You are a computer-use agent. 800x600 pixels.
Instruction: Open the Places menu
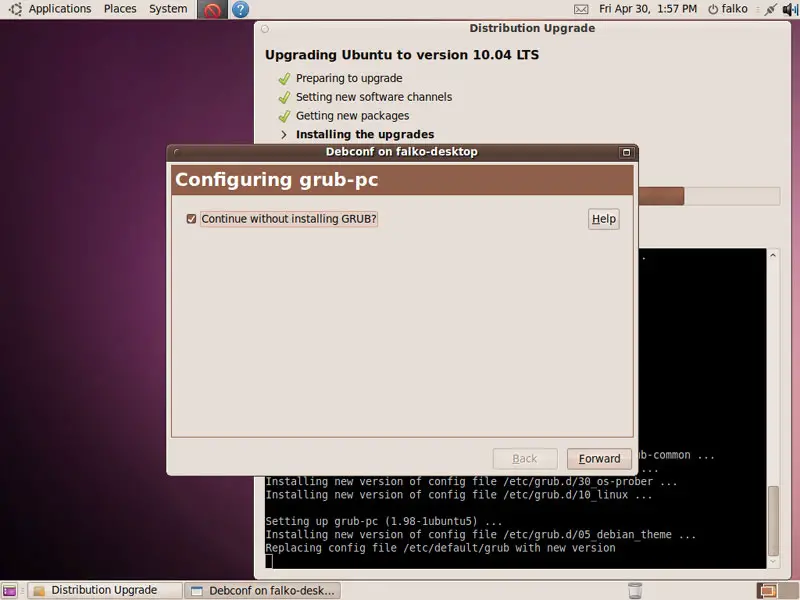pyautogui.click(x=120, y=9)
